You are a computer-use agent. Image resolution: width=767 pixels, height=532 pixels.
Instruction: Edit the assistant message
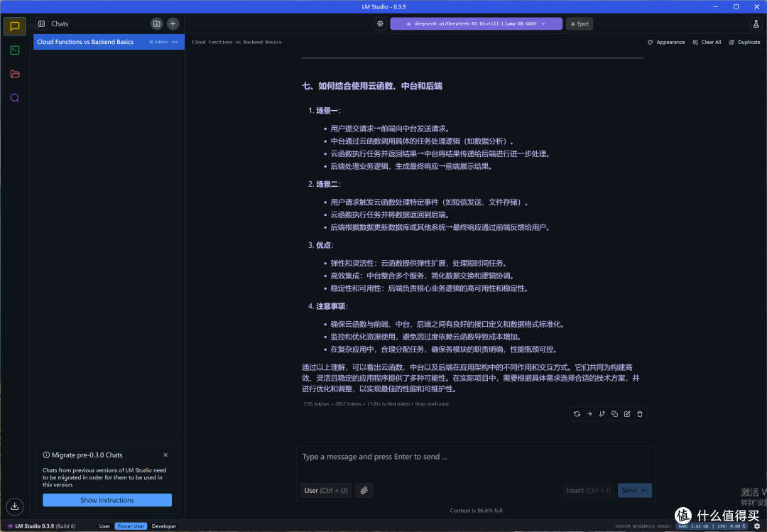tap(627, 413)
